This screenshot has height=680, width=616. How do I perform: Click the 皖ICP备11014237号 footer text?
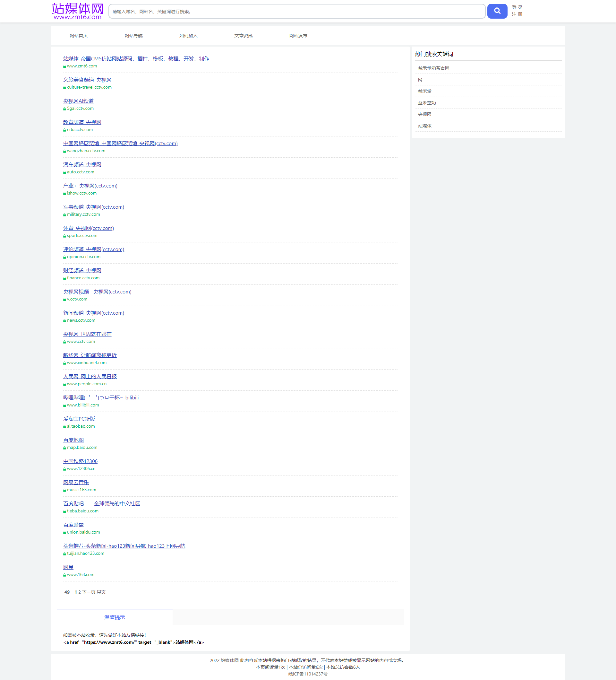308,674
